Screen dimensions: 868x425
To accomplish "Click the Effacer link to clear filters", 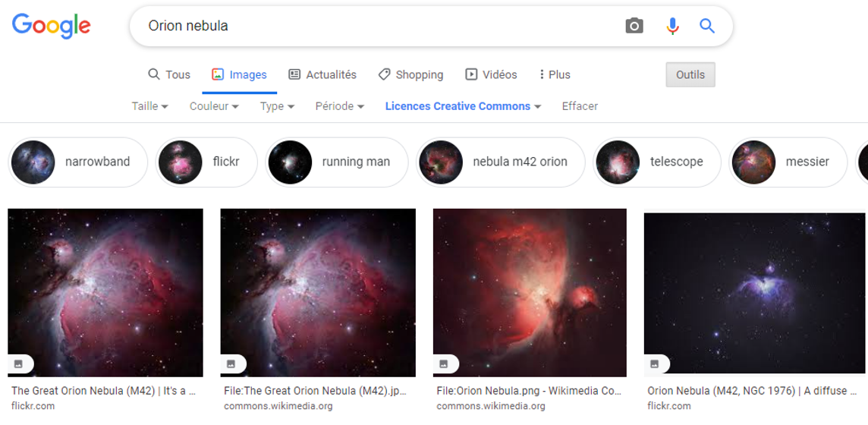I will (580, 106).
